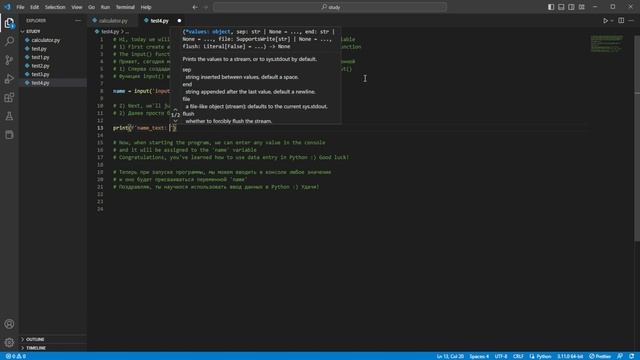Open the Help menu
The image size is (640, 360).
tap(146, 7)
